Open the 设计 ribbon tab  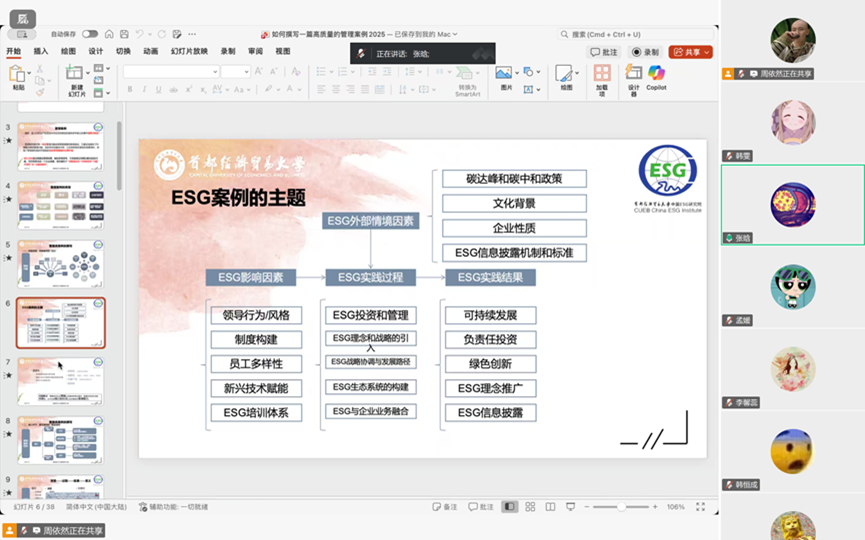[x=96, y=51]
